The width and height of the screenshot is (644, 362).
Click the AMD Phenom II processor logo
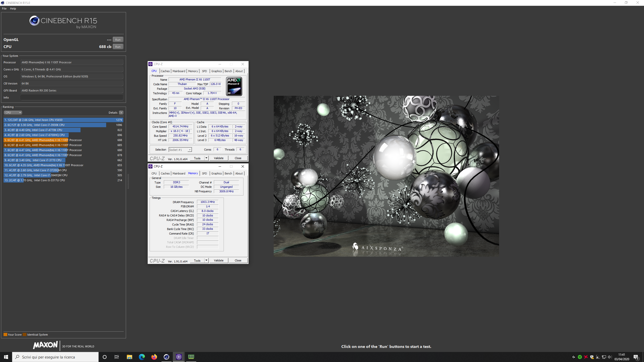pos(234,86)
